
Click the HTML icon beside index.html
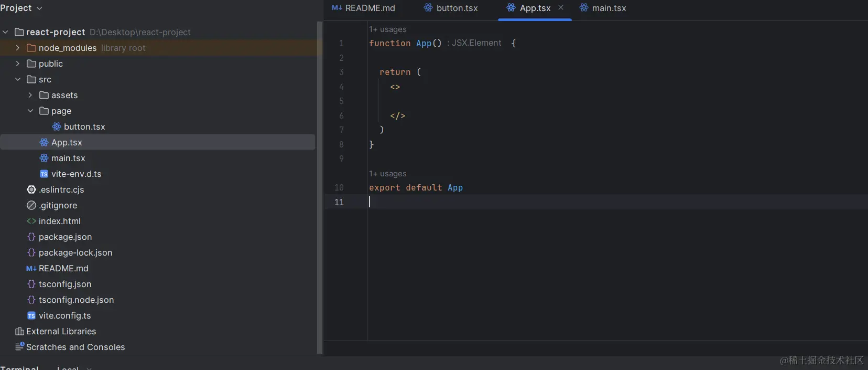(31, 221)
